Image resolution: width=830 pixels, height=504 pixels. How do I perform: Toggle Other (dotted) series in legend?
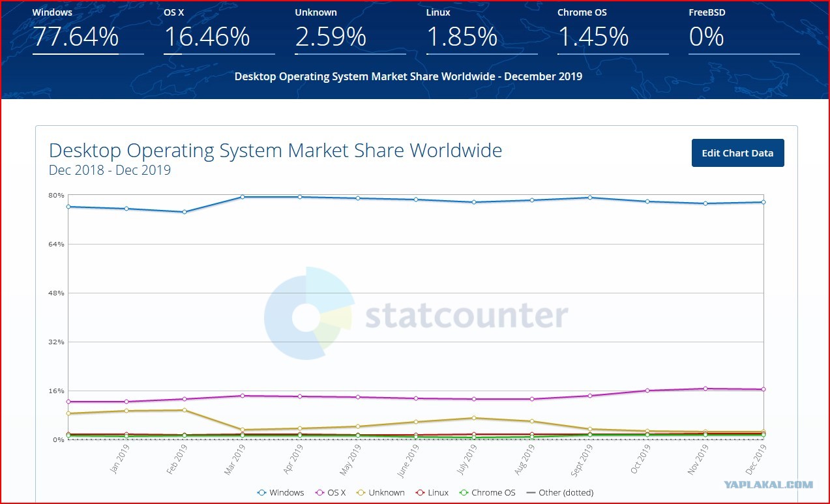(x=559, y=493)
